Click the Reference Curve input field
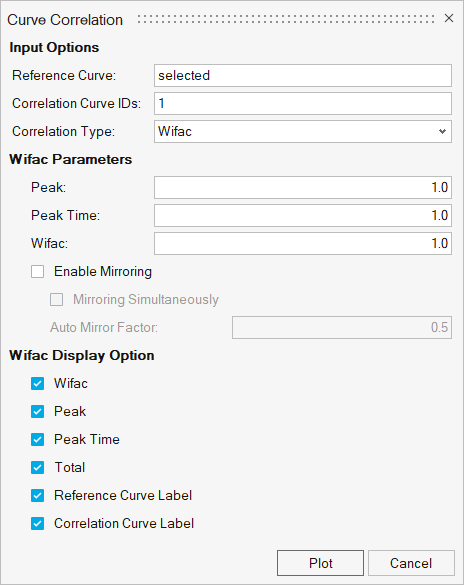Viewport: 464px width, 585px height. pos(302,75)
